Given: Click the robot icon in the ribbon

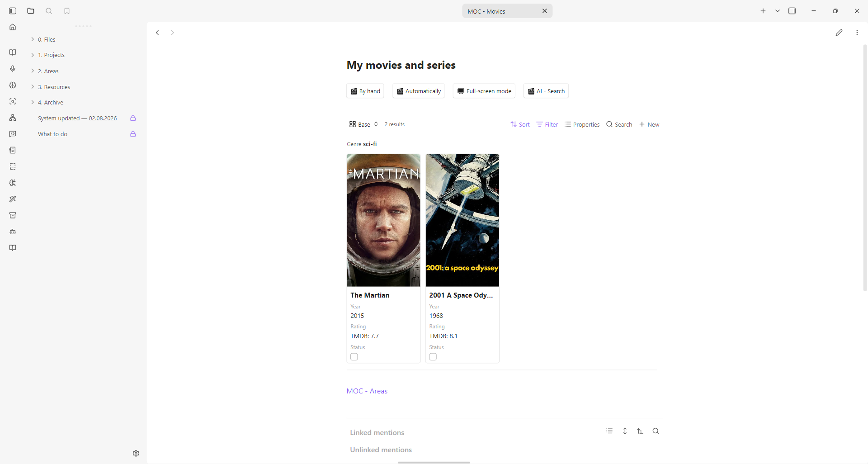Looking at the screenshot, I should [x=13, y=232].
